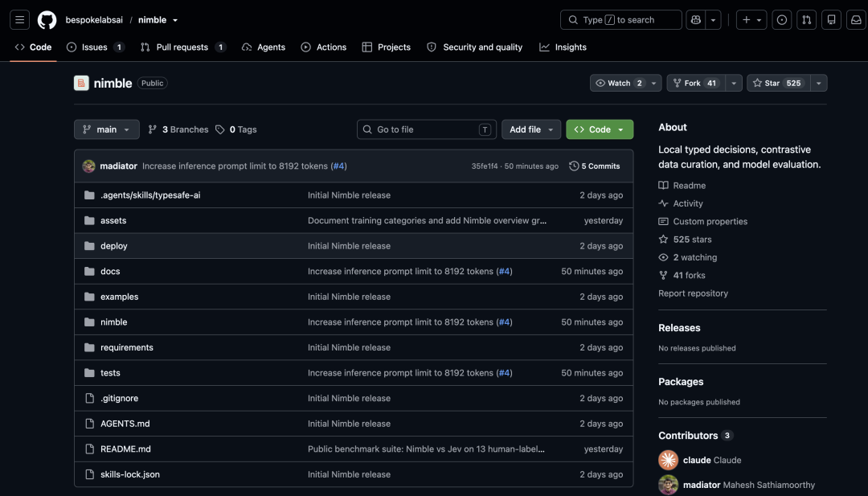
Task: Open the assets folder
Action: click(x=113, y=221)
